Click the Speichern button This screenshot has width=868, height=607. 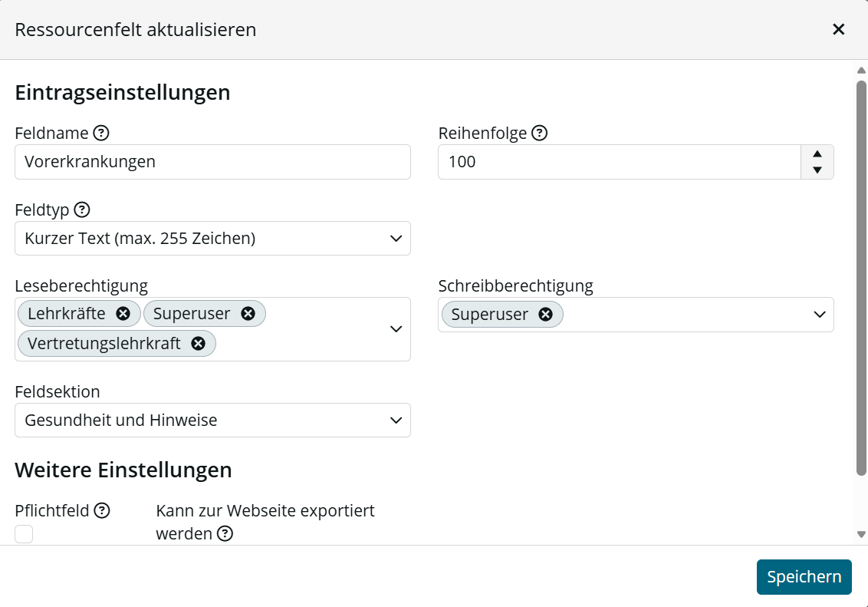804,576
